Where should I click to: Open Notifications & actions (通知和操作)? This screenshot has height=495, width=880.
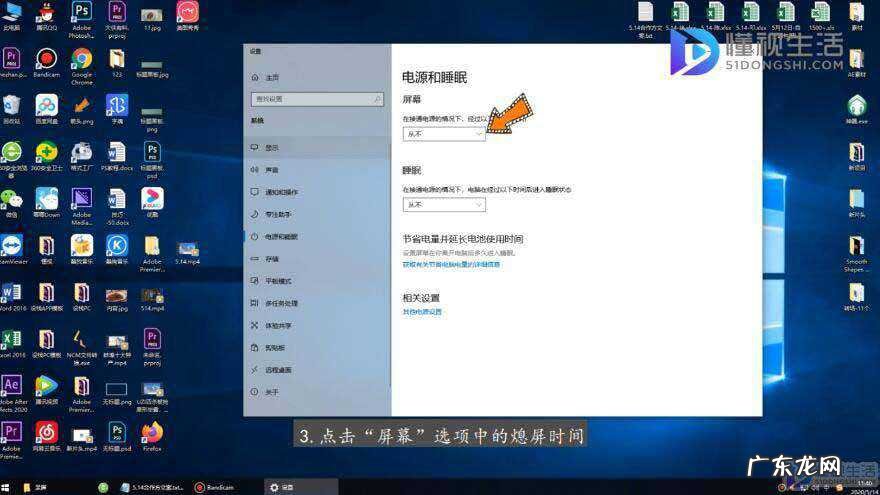[x=317, y=192]
